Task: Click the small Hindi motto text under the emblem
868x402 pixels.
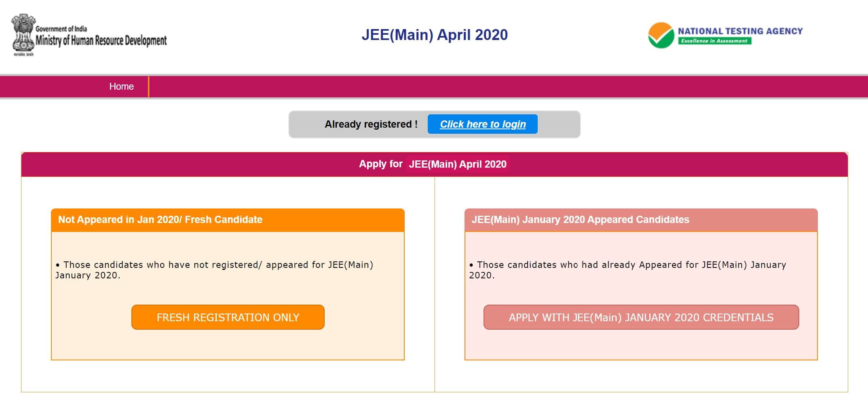Action: point(23,54)
